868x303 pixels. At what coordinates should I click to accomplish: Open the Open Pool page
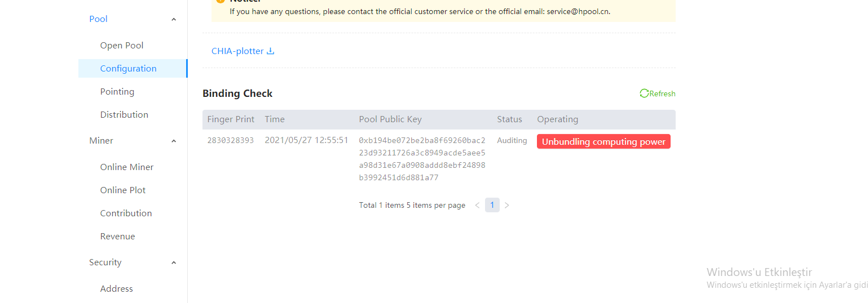(122, 46)
